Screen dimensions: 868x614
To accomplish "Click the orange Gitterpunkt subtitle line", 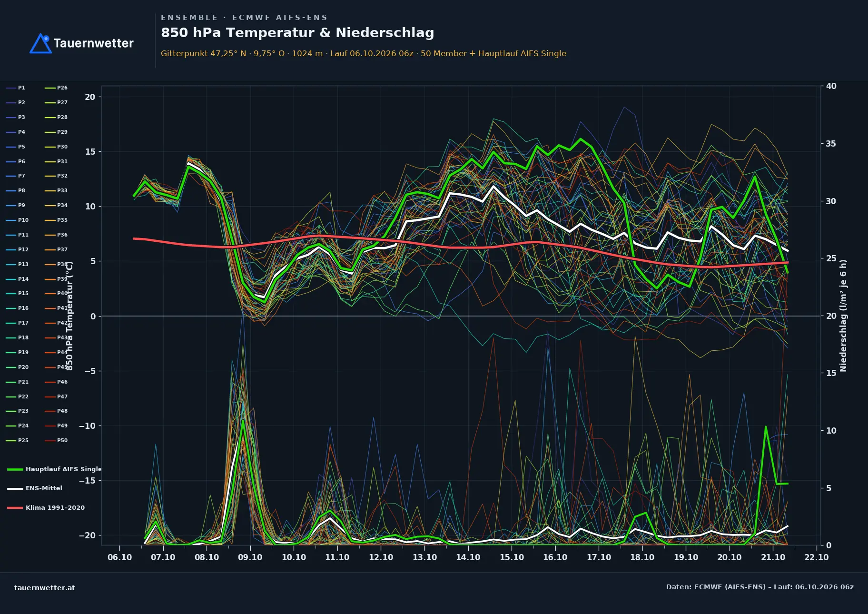I will [364, 53].
